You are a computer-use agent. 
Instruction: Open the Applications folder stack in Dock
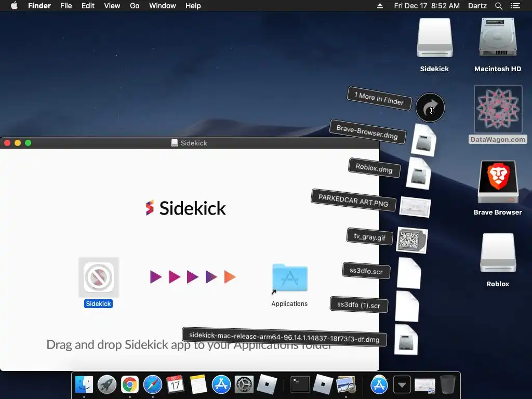pos(379,384)
